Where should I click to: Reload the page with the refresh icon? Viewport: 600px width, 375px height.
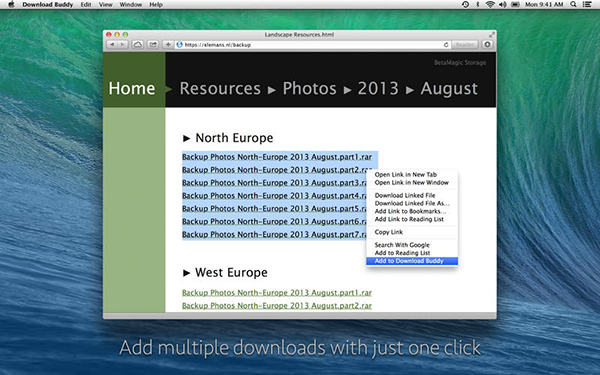[x=446, y=45]
